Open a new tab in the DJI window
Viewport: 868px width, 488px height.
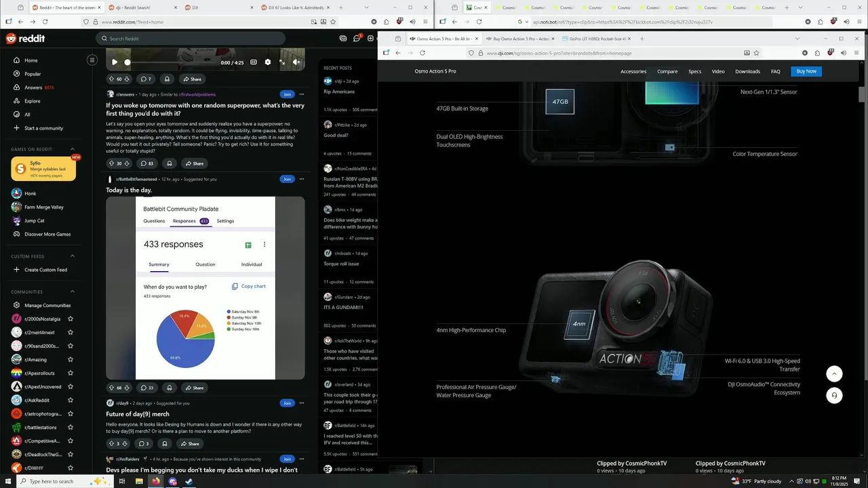[642, 39]
